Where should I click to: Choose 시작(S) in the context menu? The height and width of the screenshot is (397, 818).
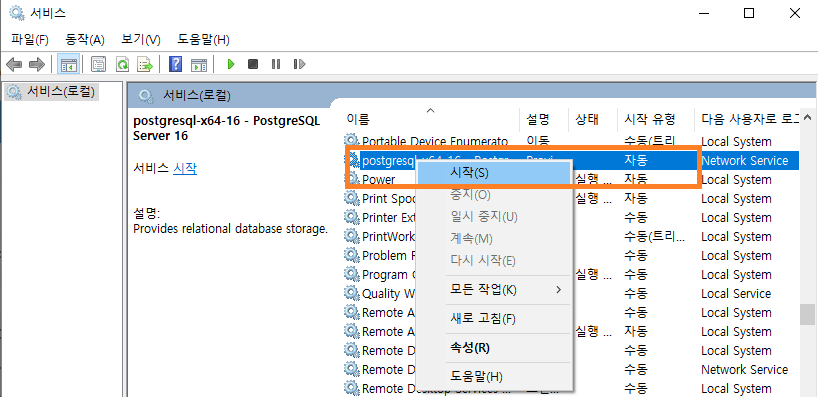click(x=494, y=173)
